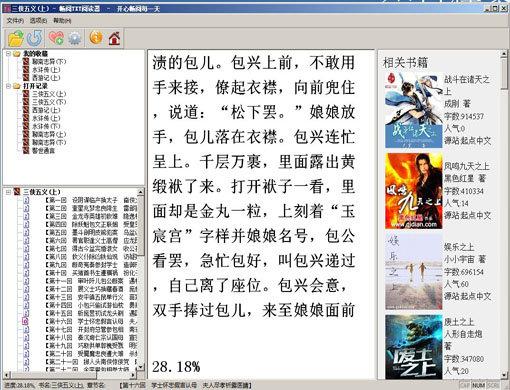Screen dimensions: 510x390
Task: Select 西游记(上) under 我的收藏
Action: tap(46, 78)
